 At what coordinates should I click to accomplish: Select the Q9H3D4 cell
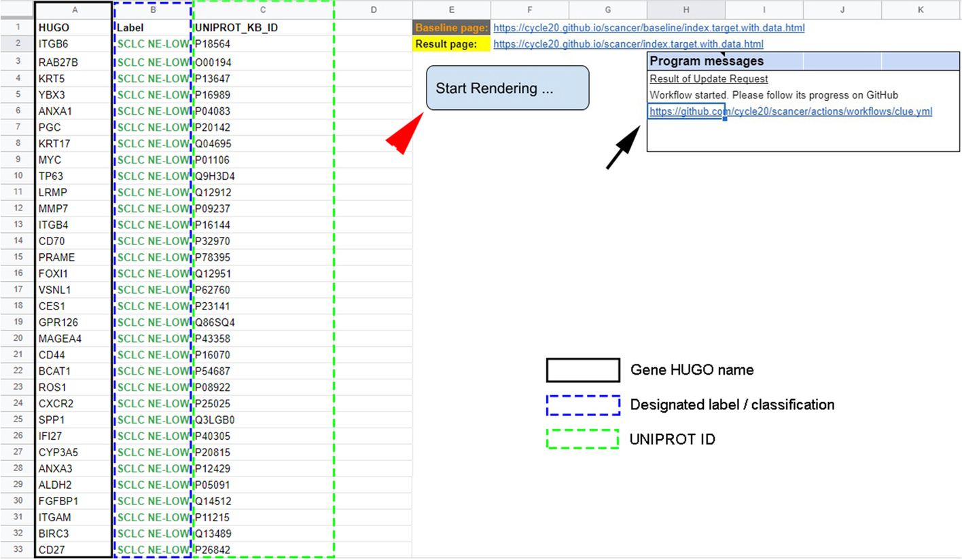264,176
